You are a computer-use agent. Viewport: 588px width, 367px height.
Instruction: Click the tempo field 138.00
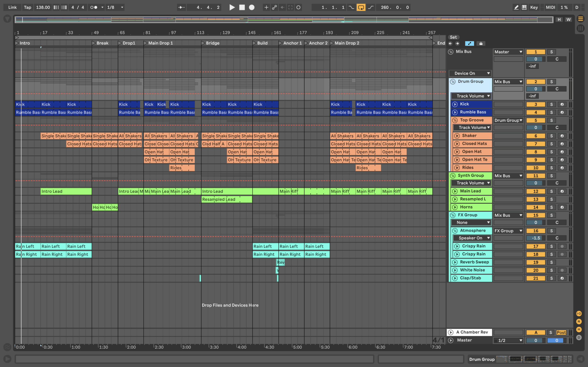(x=43, y=7)
